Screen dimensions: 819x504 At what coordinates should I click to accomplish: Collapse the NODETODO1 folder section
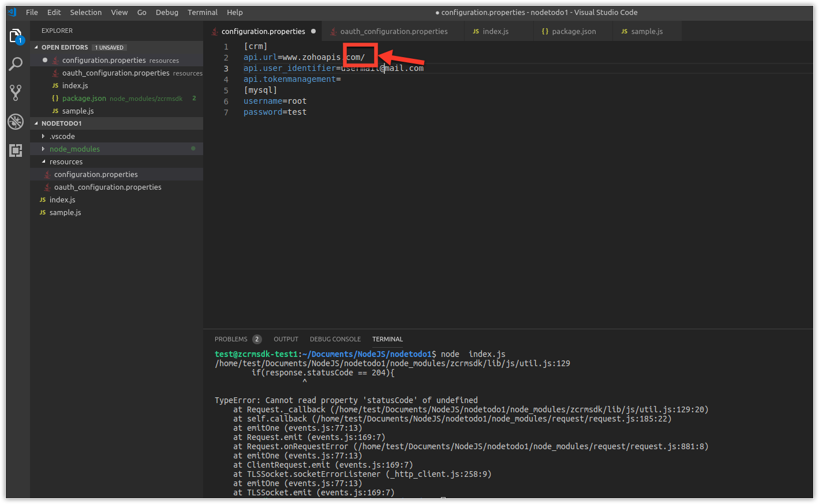36,123
